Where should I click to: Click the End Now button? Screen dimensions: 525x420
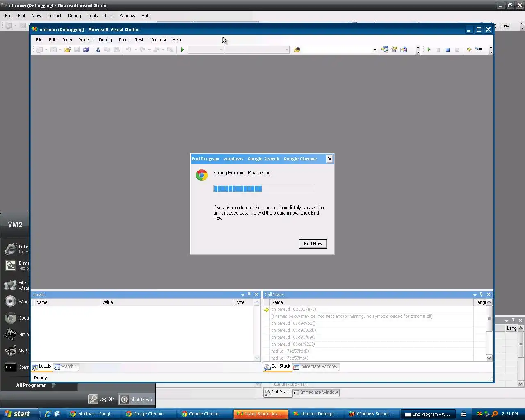click(x=313, y=244)
